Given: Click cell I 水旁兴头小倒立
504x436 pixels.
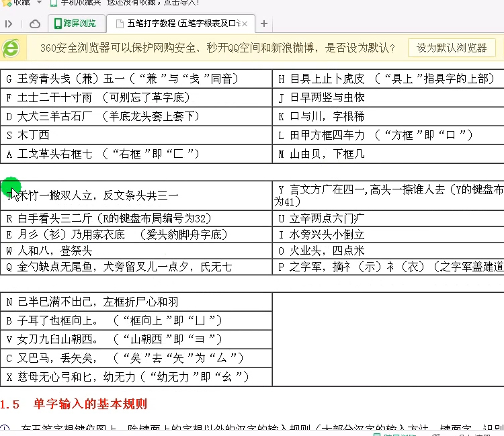Looking at the screenshot, I should [388, 234].
